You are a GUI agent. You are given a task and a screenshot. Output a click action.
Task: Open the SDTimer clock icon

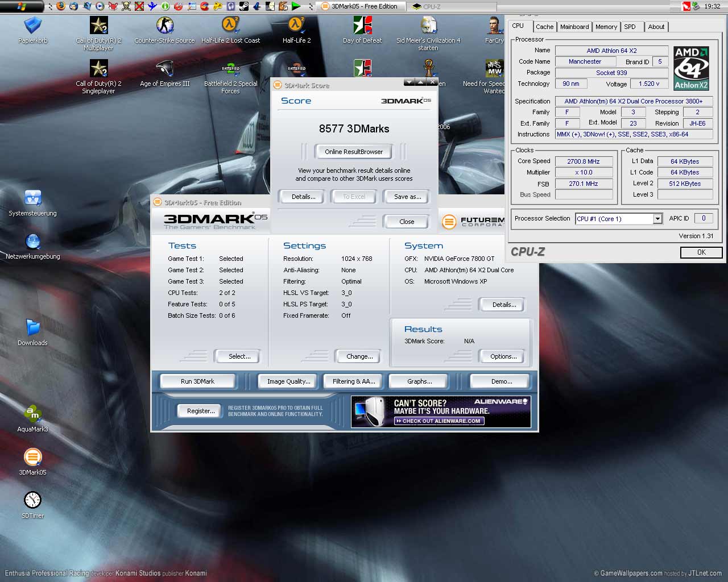point(32,500)
